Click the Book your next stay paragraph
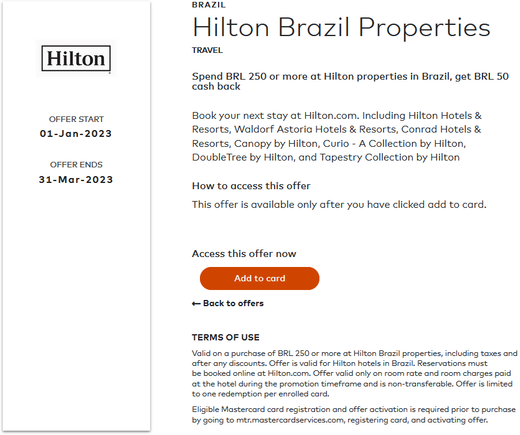 (x=337, y=136)
